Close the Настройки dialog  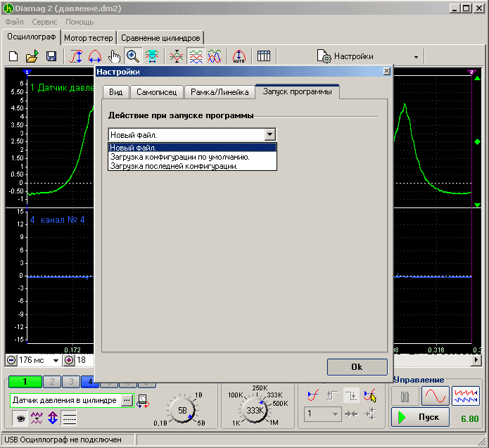[387, 71]
